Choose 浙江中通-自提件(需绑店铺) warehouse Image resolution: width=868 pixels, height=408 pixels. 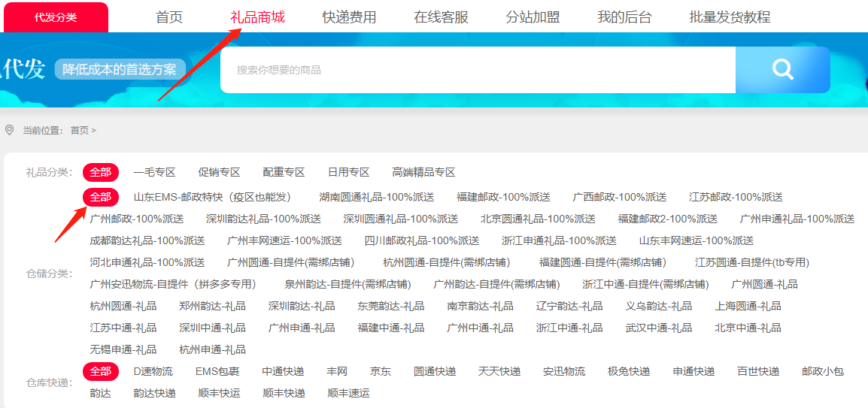pyautogui.click(x=645, y=284)
